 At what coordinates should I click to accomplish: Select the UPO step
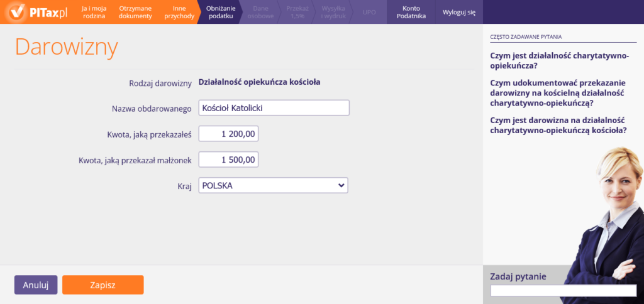(369, 12)
